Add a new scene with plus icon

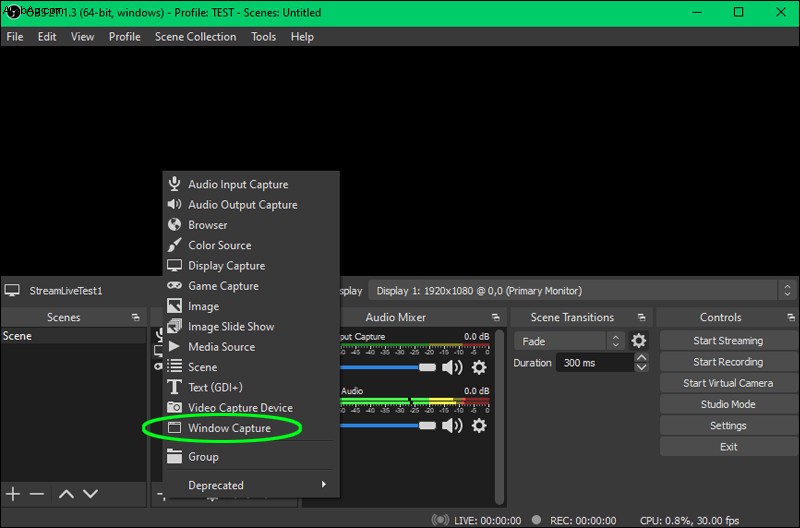coord(13,494)
